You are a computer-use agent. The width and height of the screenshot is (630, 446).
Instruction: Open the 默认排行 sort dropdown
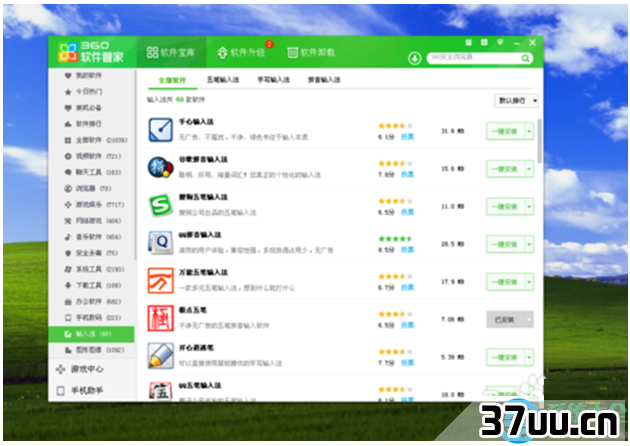pyautogui.click(x=516, y=100)
